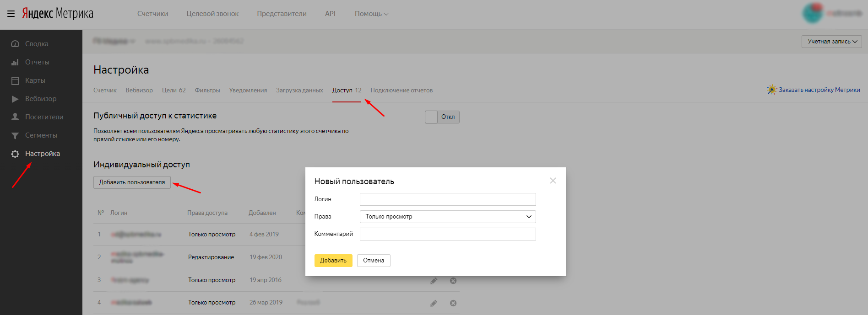Image resolution: width=868 pixels, height=315 pixels.
Task: Click the Индивидуальный доступ heading
Action: coord(141,165)
